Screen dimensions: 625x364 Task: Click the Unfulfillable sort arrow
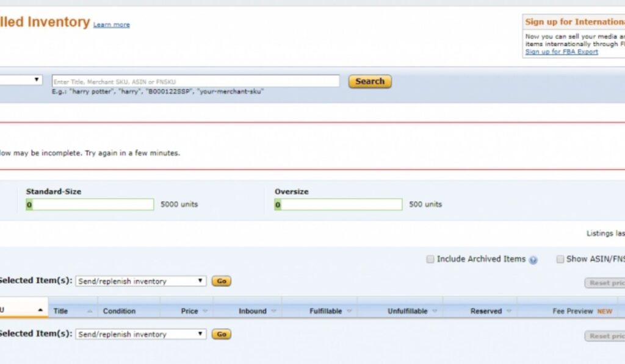pos(435,310)
